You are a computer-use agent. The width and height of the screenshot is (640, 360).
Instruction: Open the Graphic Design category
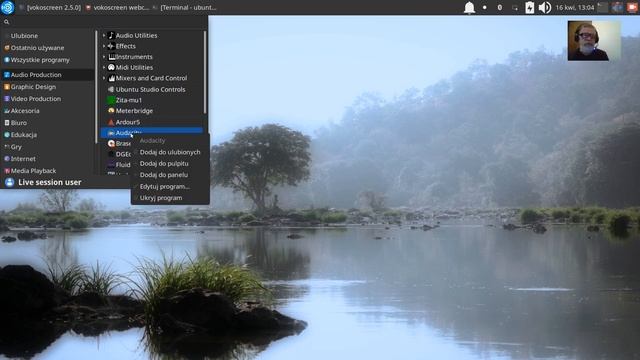pos(47,87)
